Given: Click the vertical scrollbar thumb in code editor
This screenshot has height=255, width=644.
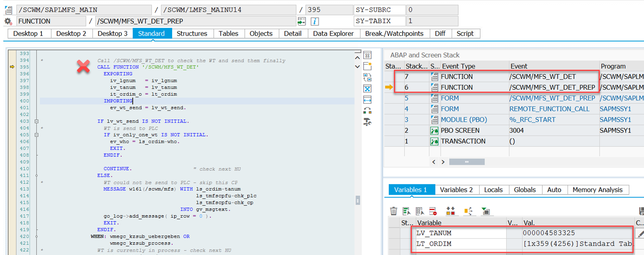Looking at the screenshot, I should [x=357, y=200].
